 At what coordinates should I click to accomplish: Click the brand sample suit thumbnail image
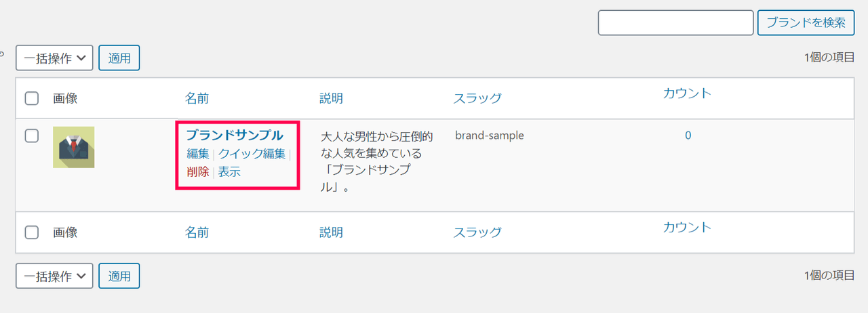[x=74, y=147]
